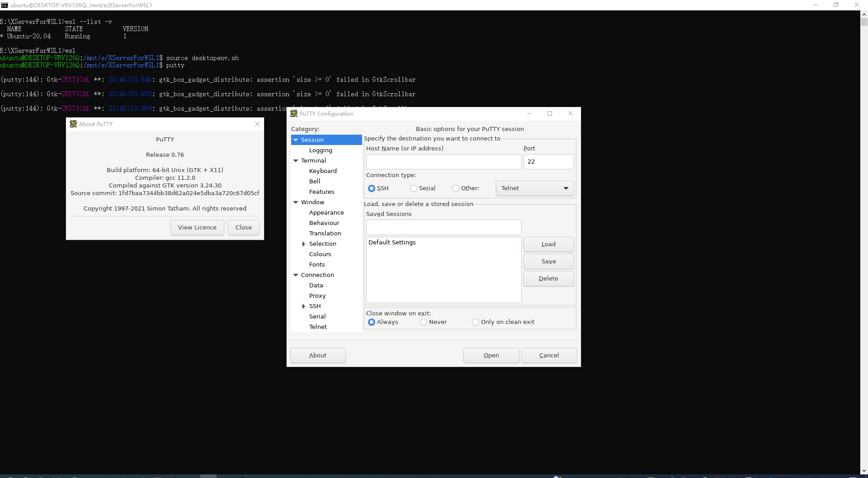Open the Bell settings category
868x478 pixels.
click(x=315, y=182)
